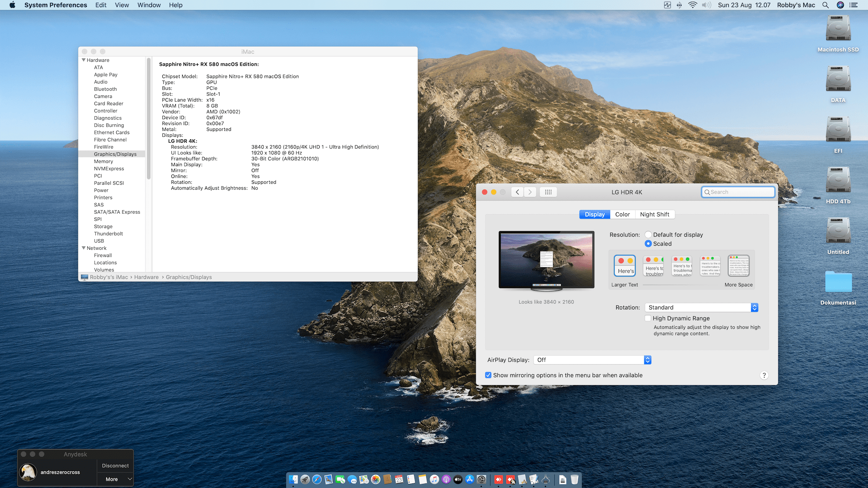868x488 pixels.
Task: Open the AirPlay Display dropdown
Action: [592, 360]
